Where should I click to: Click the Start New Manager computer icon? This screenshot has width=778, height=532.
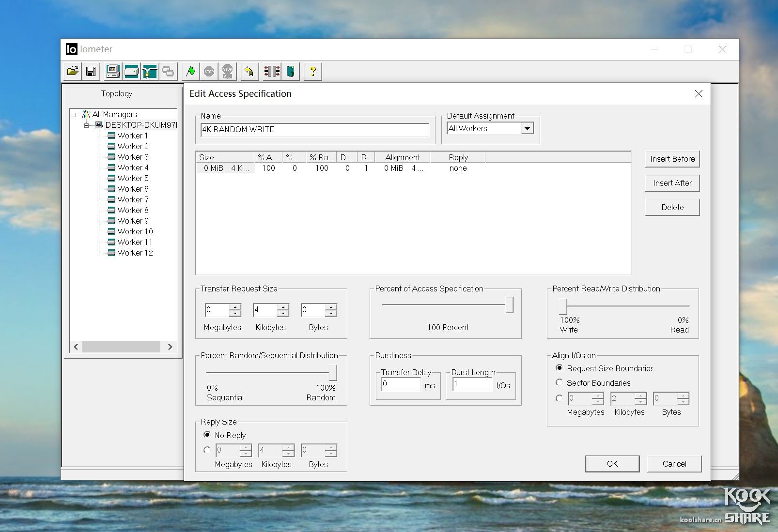point(112,72)
